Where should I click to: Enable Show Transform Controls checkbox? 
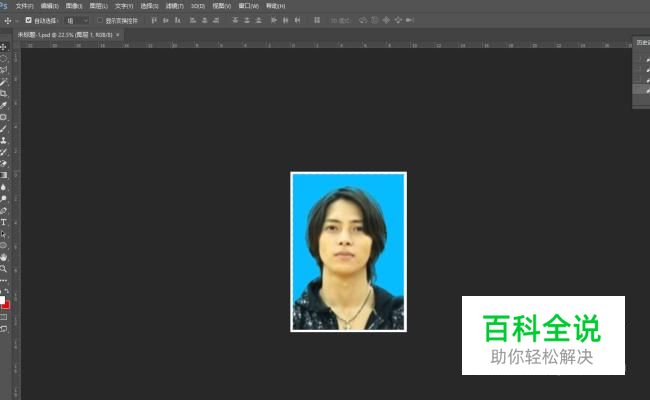pos(99,20)
